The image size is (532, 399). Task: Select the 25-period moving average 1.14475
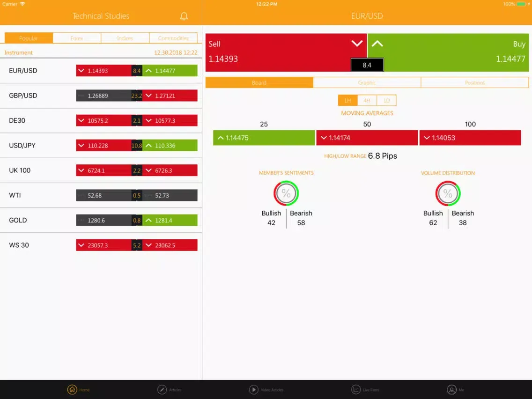(264, 138)
